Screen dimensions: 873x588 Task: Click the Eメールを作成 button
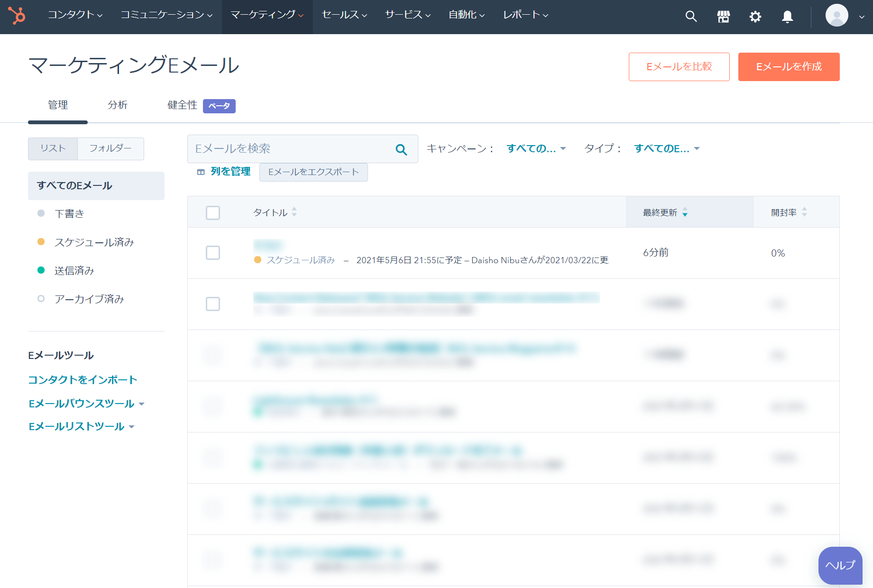[789, 67]
